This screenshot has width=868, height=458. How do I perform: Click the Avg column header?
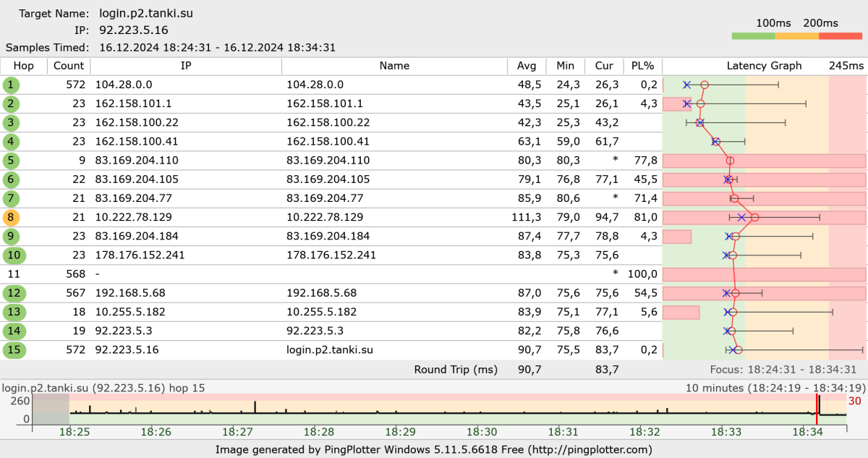[527, 66]
